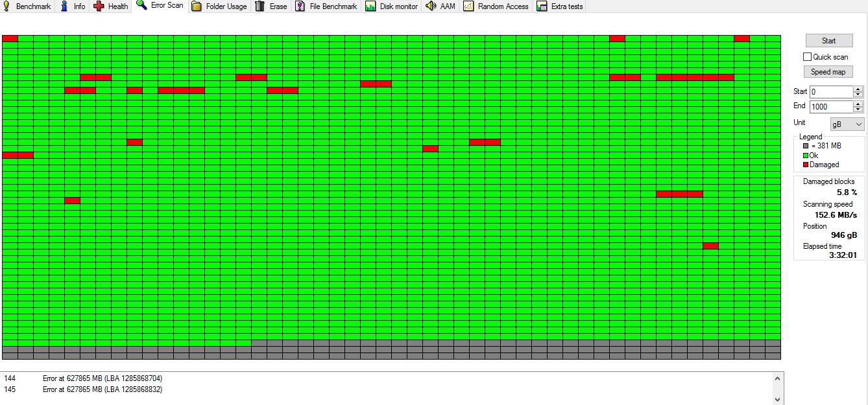
Task: Click the green Ok legend swatch
Action: pos(805,156)
